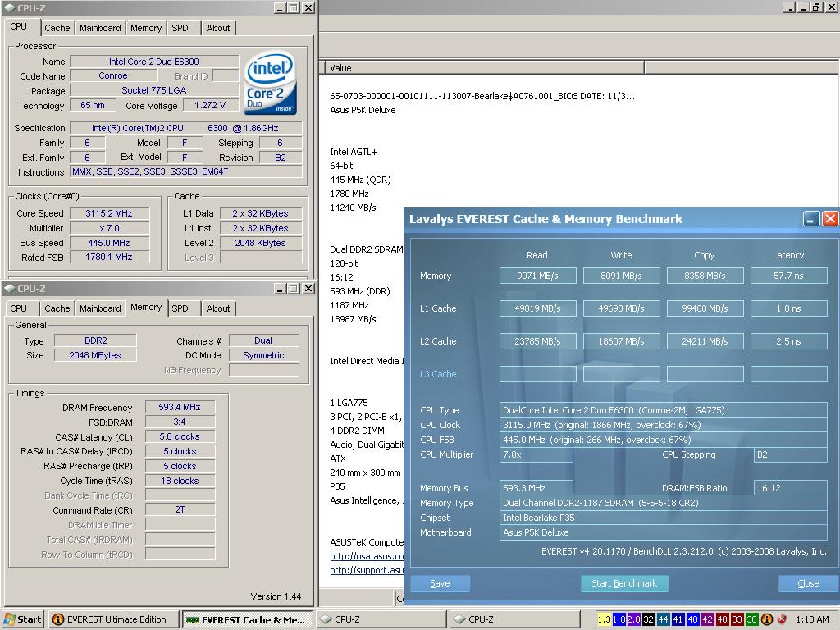Click the tray temperature indicator showing 1.3
Viewport: 840px width, 630px height.
pos(604,619)
